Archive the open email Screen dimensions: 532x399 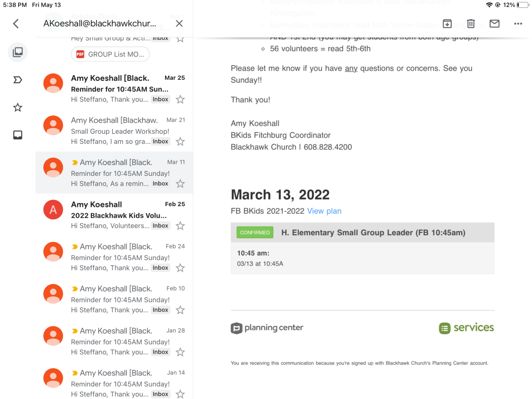(447, 24)
